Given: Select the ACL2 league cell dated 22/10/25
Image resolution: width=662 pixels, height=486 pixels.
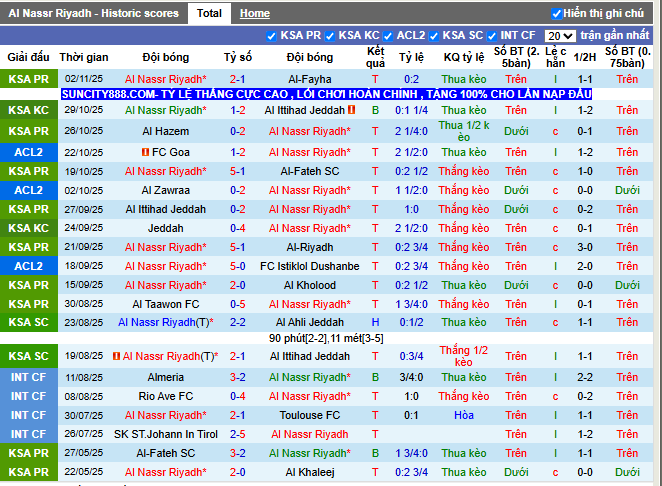Looking at the screenshot, I should [x=29, y=152].
